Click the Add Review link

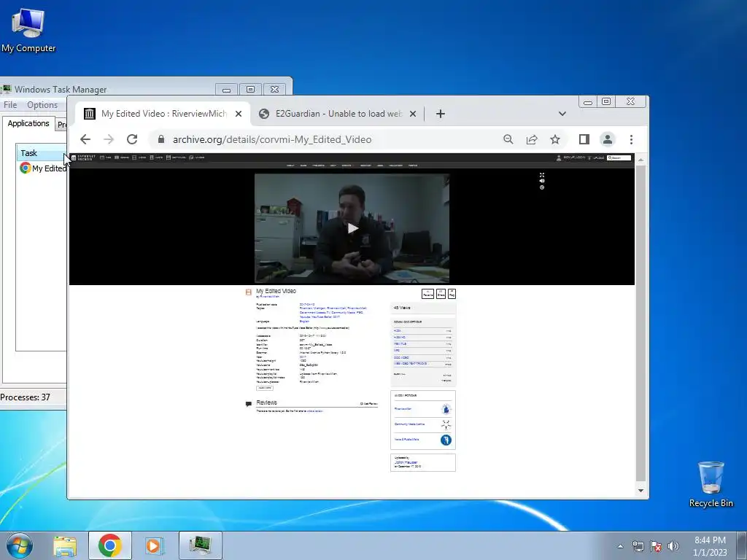(369, 404)
